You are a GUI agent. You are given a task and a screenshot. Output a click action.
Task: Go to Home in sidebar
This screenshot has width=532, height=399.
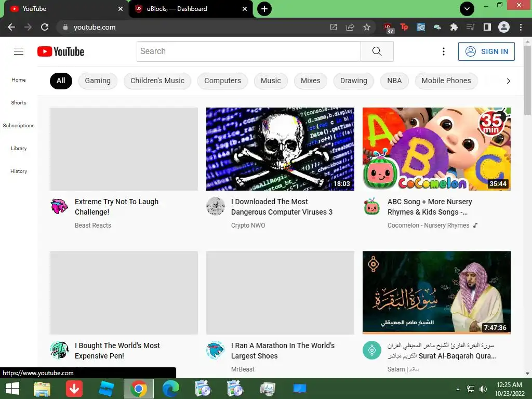(x=19, y=79)
